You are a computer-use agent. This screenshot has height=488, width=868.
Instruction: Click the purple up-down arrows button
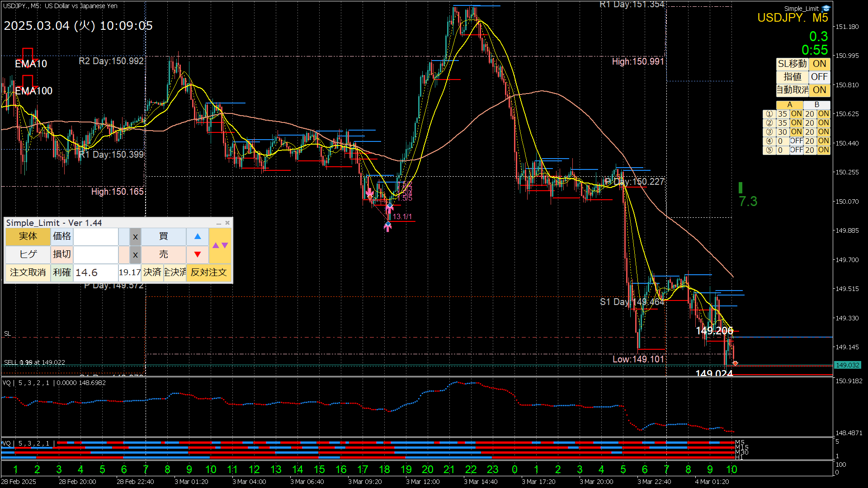(x=220, y=245)
